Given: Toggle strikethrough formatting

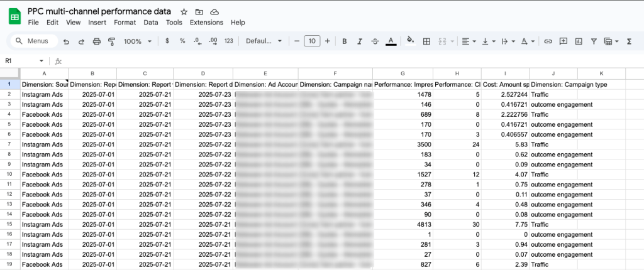Looking at the screenshot, I should (x=375, y=41).
